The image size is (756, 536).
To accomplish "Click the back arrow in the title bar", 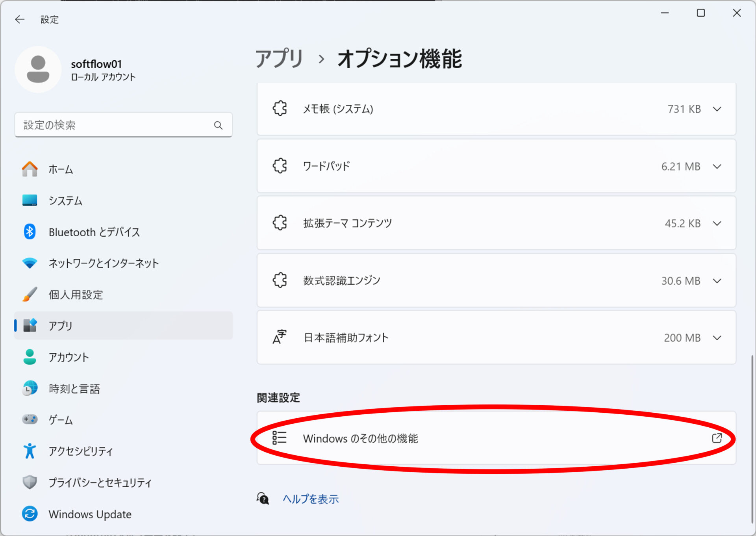I will 20,19.
